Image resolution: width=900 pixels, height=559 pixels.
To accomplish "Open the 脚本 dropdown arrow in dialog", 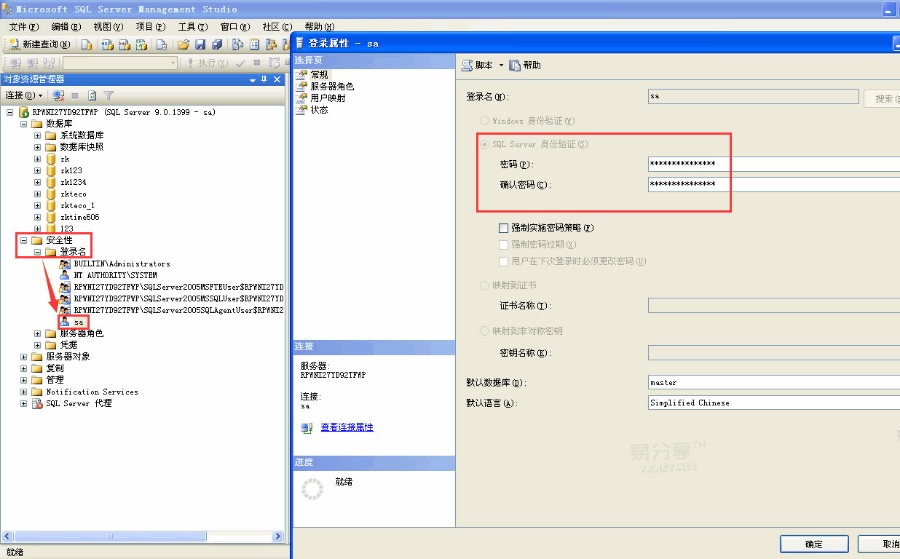I will [x=501, y=65].
